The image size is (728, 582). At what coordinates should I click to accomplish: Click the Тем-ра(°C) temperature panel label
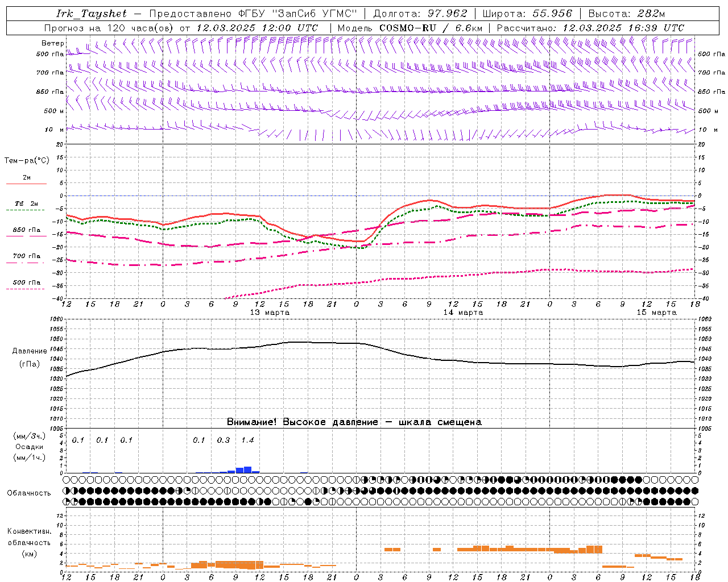(27, 161)
